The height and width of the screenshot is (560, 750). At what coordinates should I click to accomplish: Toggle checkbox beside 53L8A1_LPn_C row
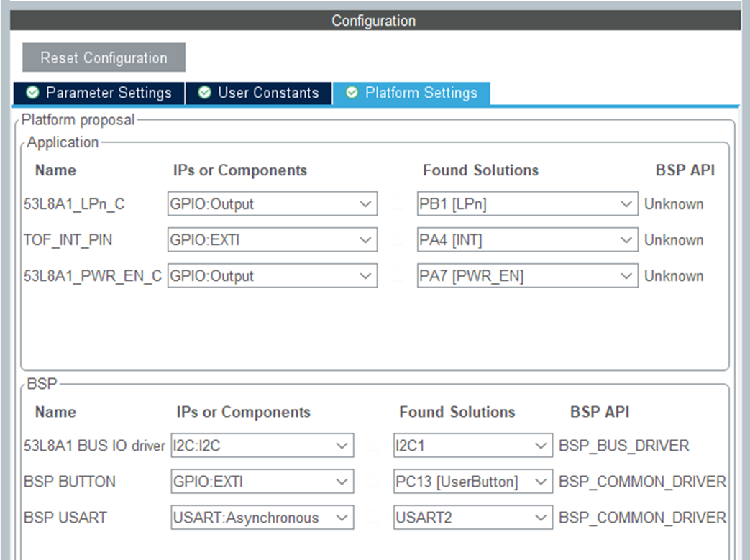point(398,203)
